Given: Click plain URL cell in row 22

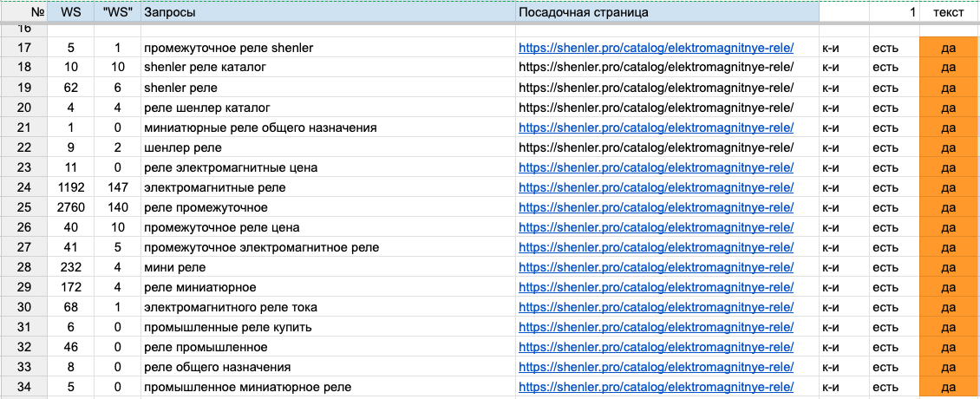Looking at the screenshot, I should (668, 147).
